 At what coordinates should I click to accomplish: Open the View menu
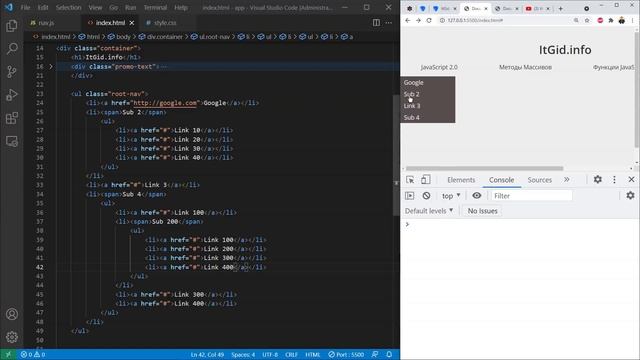click(x=95, y=7)
